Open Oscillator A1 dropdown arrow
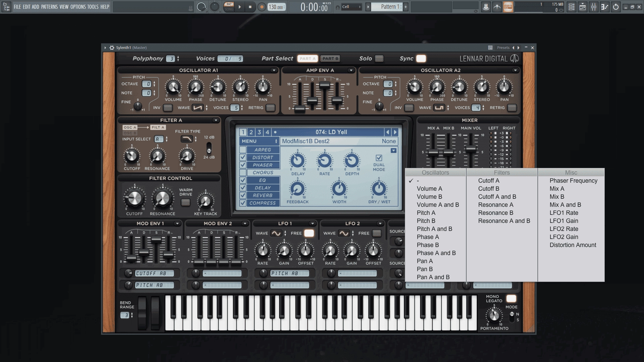 click(274, 70)
